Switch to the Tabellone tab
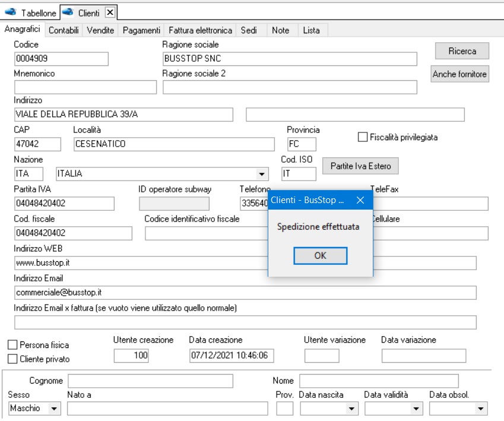504x421 pixels. point(30,13)
